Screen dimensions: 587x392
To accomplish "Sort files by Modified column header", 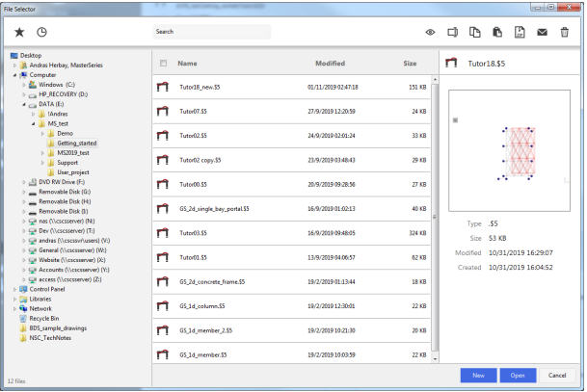I will pos(330,64).
